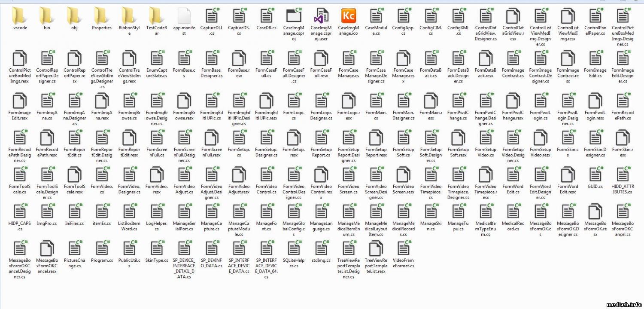Select the CaseDB.cs source file
The image size is (644, 309).
(267, 16)
